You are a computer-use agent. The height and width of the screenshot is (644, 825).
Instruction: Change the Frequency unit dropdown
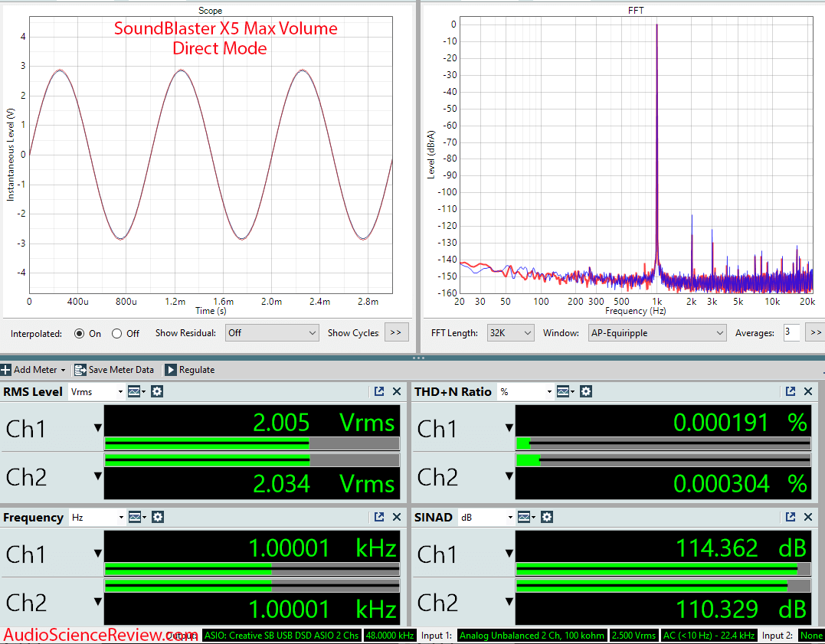click(x=97, y=518)
